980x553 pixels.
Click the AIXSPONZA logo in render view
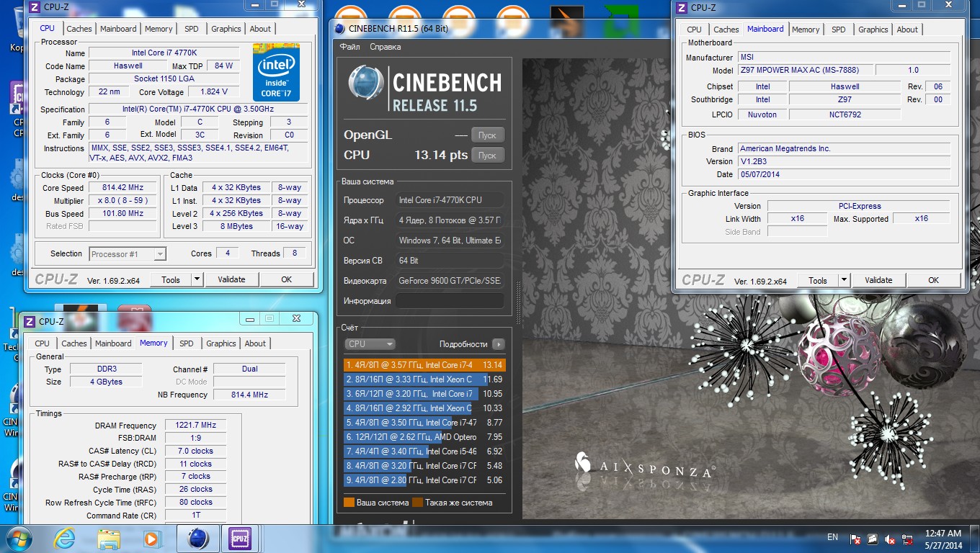(644, 465)
